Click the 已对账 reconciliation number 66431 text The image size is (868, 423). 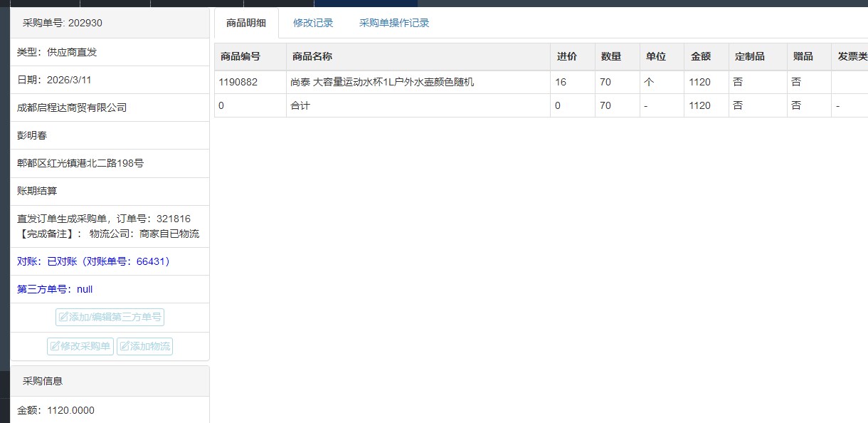(x=94, y=261)
